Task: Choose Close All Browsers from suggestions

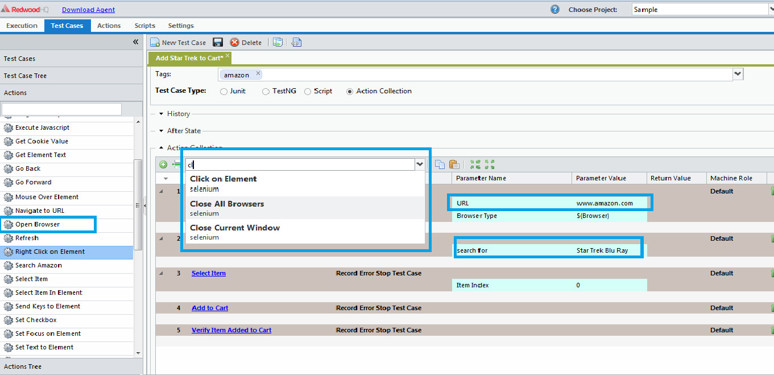Action: coord(305,208)
